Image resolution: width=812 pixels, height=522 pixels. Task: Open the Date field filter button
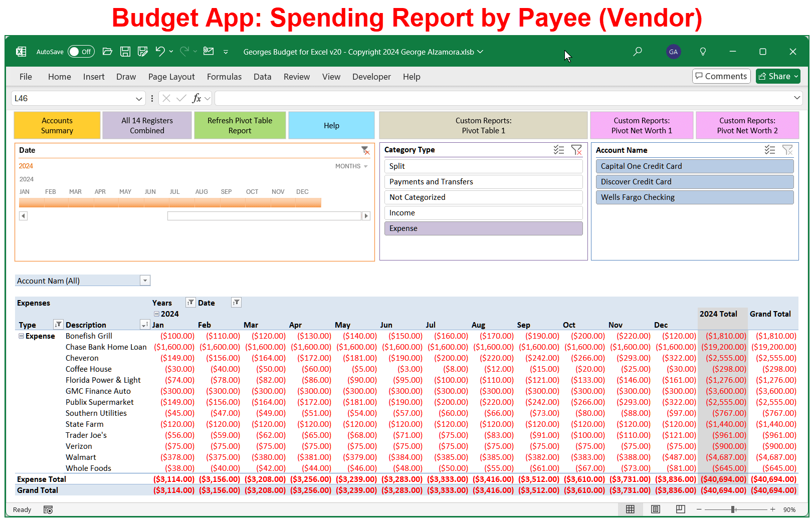(x=236, y=303)
